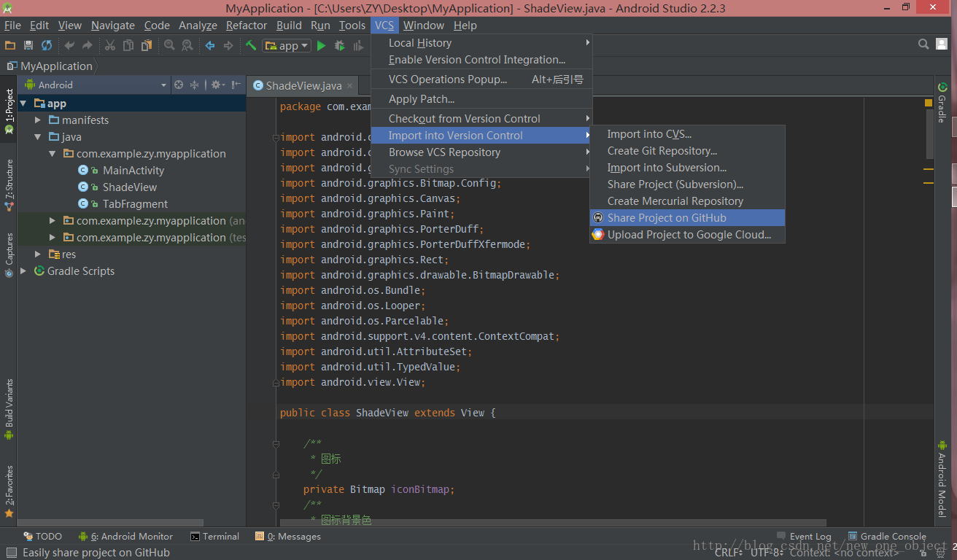Choose Share Project on GitHub
This screenshot has width=957, height=560.
point(687,218)
